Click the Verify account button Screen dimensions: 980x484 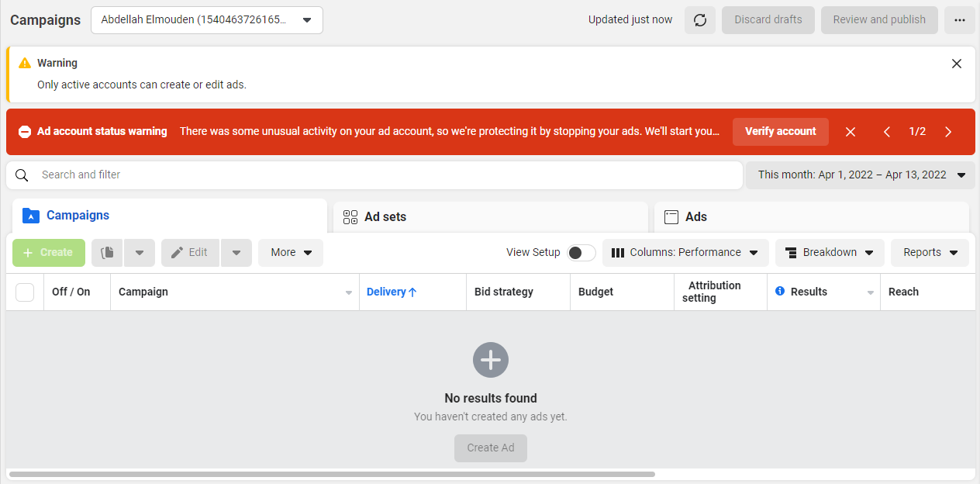click(781, 132)
